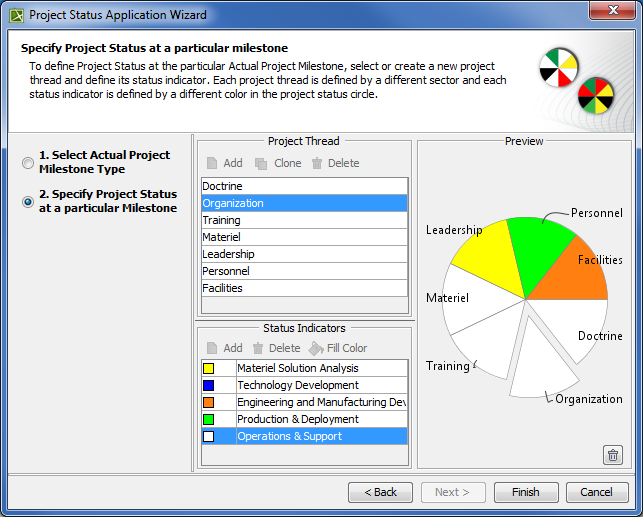Click the white Materiel pie sector
Screen dimensions: 643x517
(x=478, y=299)
